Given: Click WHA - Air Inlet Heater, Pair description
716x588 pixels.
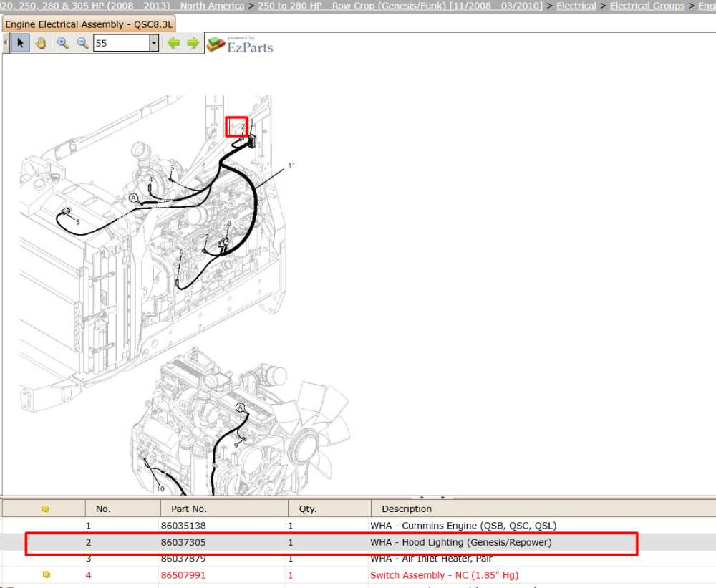Looking at the screenshot, I should pyautogui.click(x=431, y=559).
